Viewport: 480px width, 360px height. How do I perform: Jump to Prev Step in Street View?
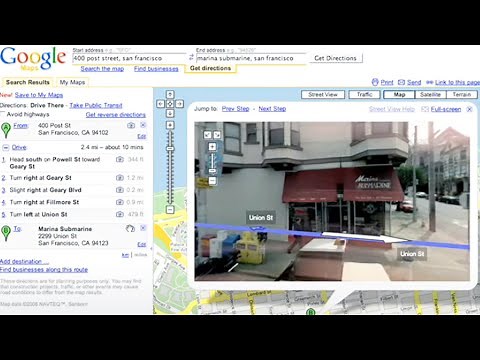click(235, 109)
